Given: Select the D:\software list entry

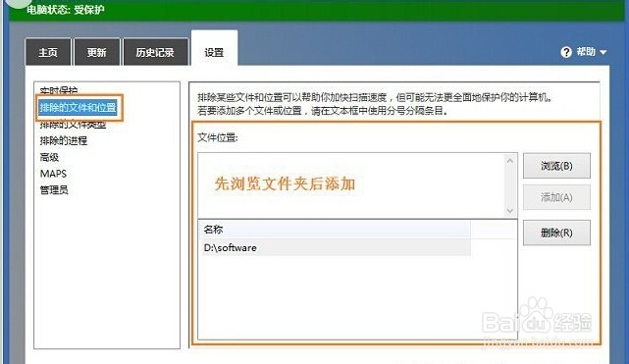Looking at the screenshot, I should click(337, 247).
